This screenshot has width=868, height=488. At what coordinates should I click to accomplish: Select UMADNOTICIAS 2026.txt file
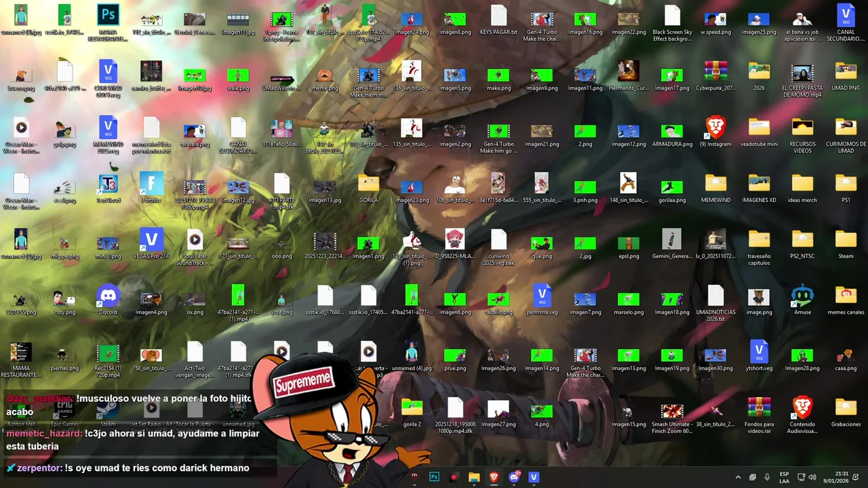(715, 304)
